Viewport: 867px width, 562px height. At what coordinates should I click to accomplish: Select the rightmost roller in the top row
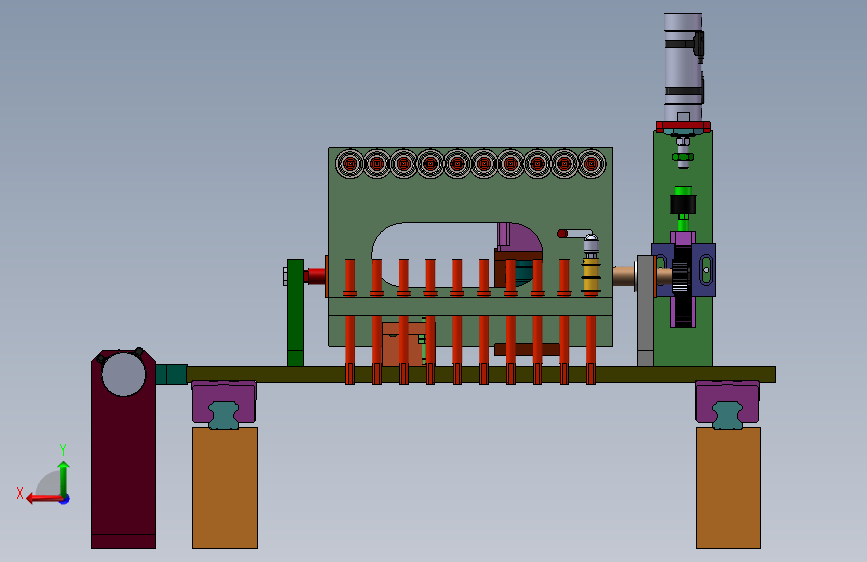coord(591,164)
